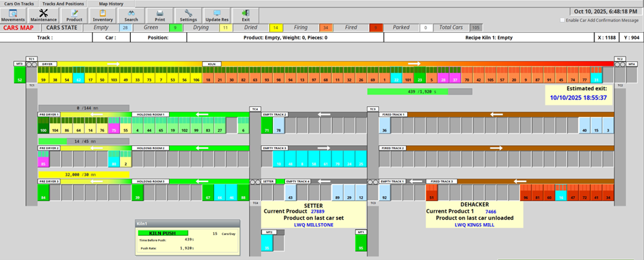Select car 43 on Empty Track 4
The image size is (644, 260).
[x=290, y=192]
